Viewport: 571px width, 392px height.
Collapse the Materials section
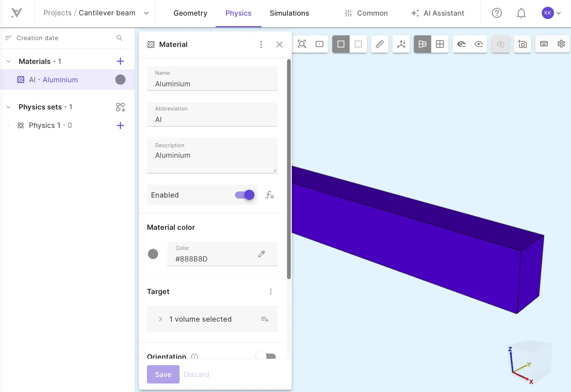(x=9, y=61)
